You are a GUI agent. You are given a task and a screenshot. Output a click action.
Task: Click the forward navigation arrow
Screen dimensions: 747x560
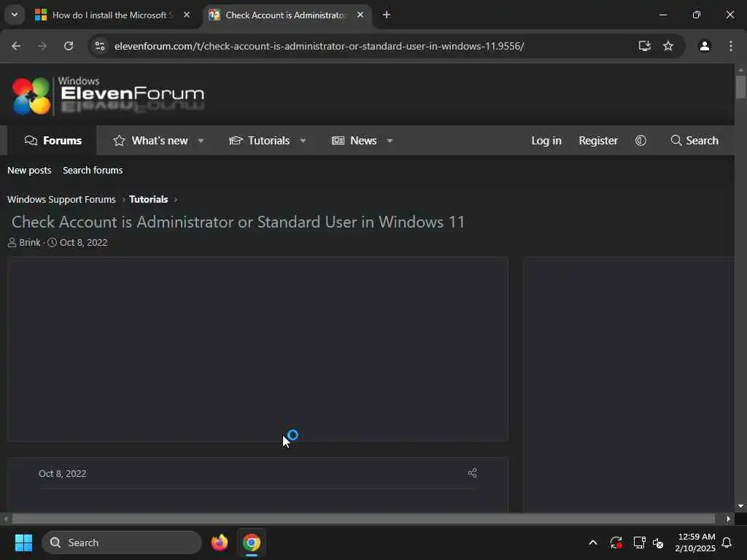tap(42, 46)
